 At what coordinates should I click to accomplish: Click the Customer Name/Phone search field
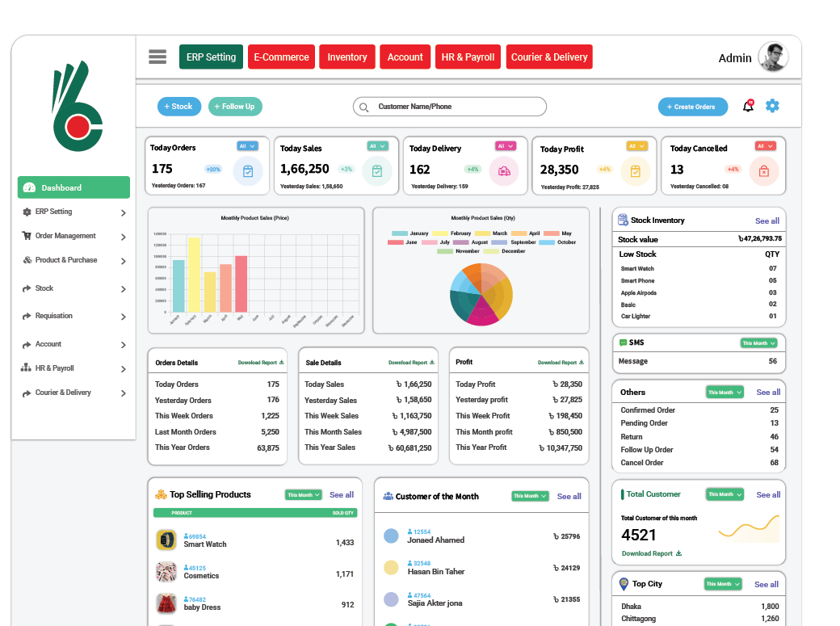tap(450, 107)
